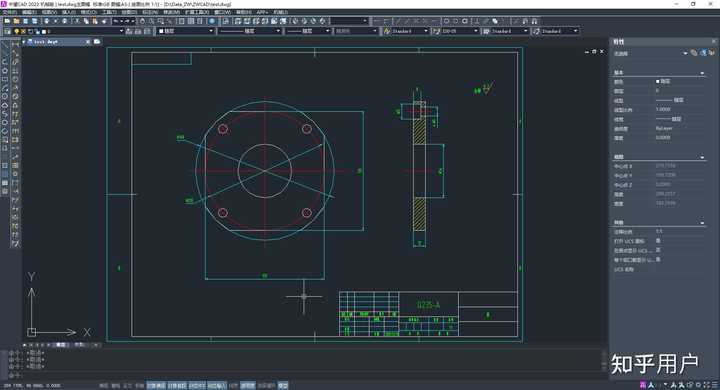This screenshot has height=390, width=720.
Task: Select the Line tool in the draw toolbar
Action: [5, 45]
